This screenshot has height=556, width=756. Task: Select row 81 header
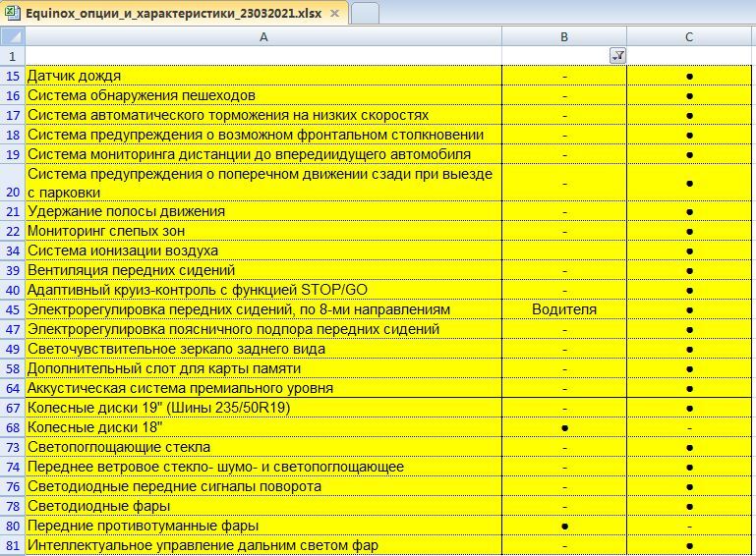12,545
